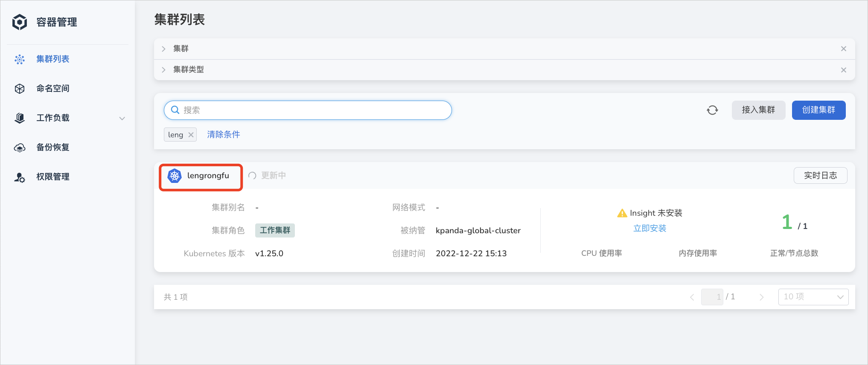Viewport: 868px width, 365px height.
Task: Click the 工作负载 sidebar icon
Action: (x=20, y=118)
